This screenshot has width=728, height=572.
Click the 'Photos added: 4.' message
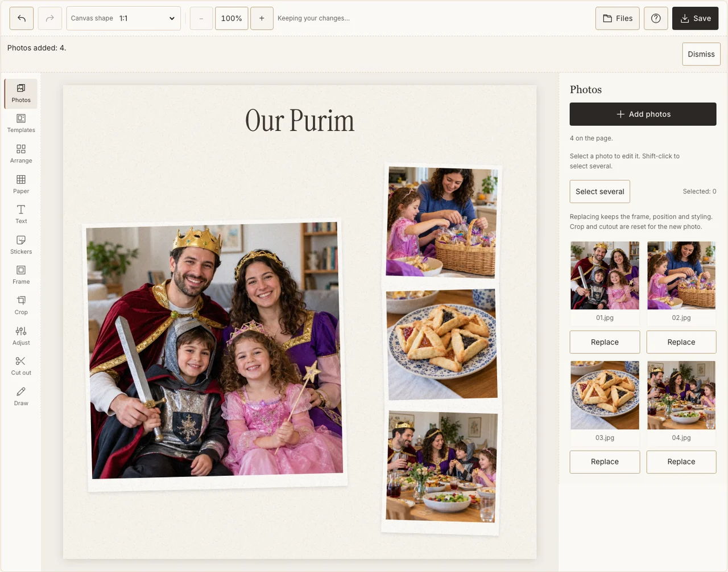coord(37,48)
